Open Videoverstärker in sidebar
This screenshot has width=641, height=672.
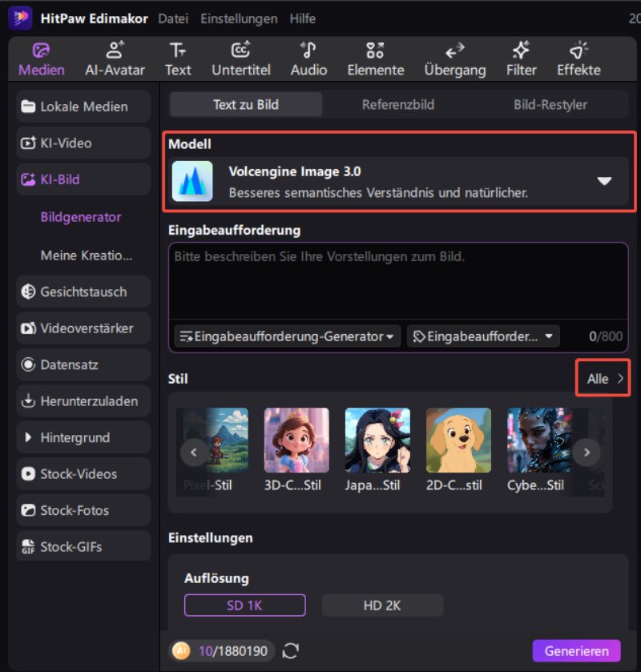(83, 328)
